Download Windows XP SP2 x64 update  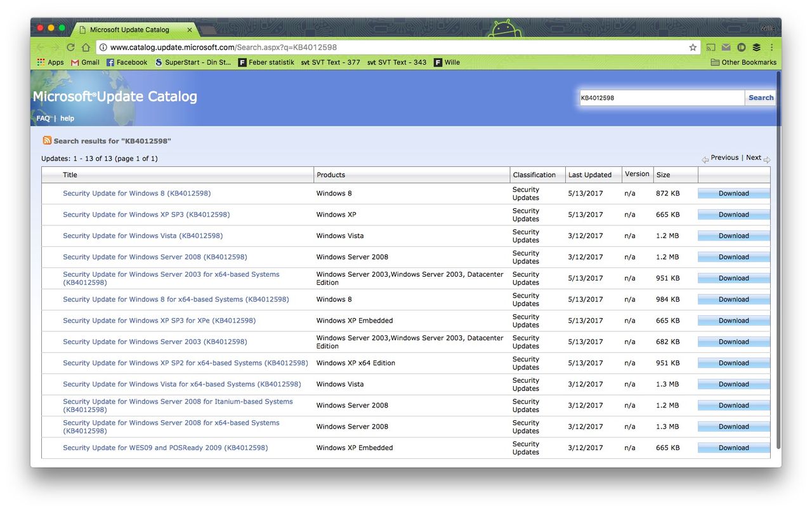[x=733, y=363]
